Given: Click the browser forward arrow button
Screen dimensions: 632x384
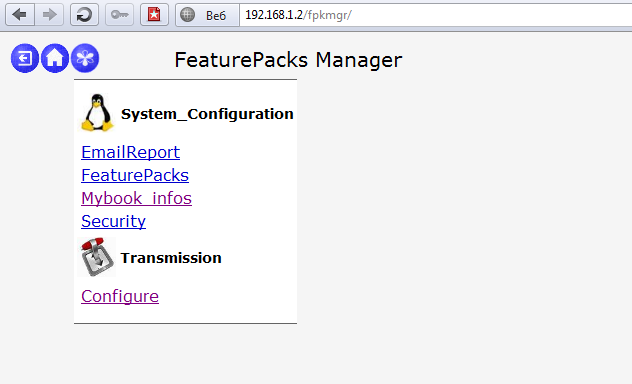Looking at the screenshot, I should pos(49,15).
